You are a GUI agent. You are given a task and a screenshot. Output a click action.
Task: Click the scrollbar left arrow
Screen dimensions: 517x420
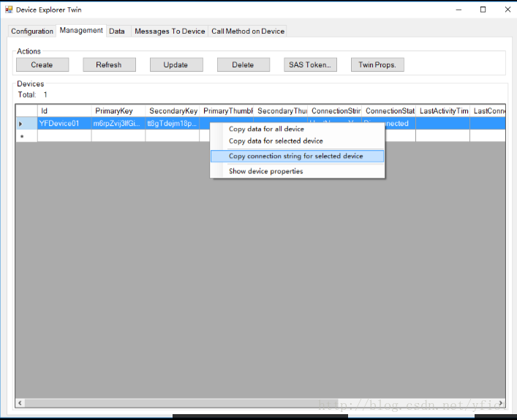[20, 403]
